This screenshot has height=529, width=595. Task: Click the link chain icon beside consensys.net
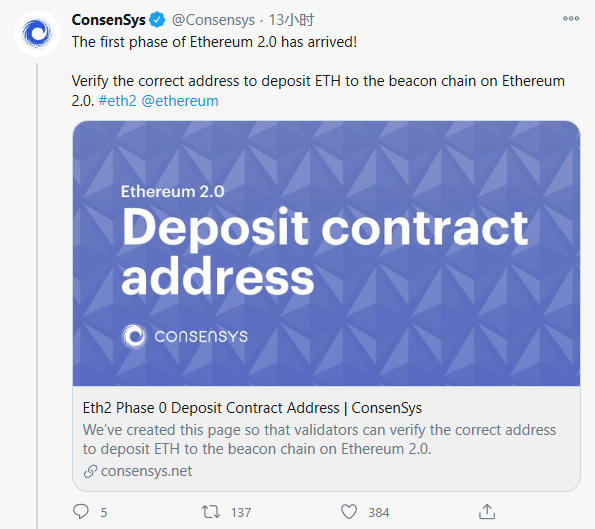90,471
